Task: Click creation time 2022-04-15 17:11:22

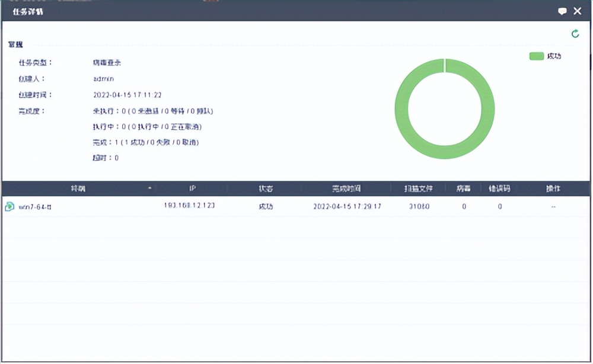Action: click(x=127, y=95)
